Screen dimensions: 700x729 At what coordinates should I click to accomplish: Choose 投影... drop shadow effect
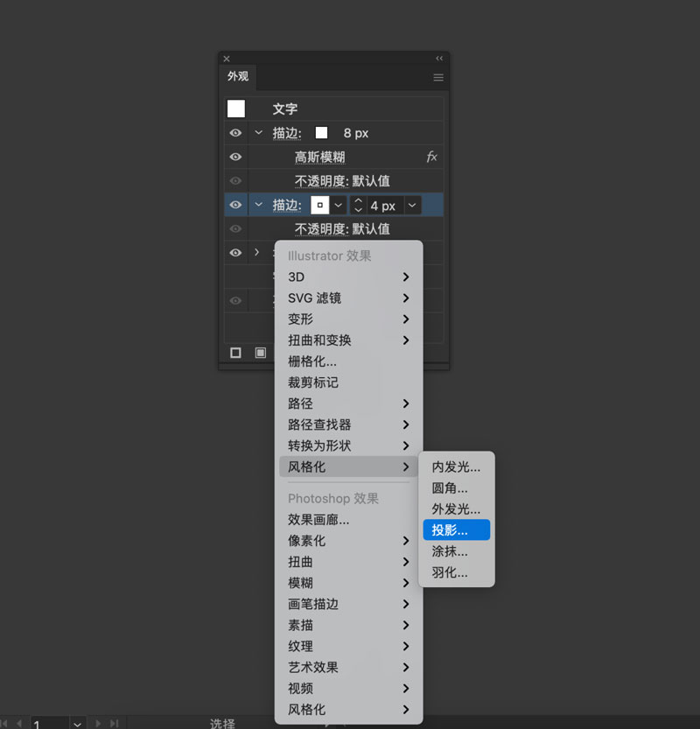coord(457,530)
